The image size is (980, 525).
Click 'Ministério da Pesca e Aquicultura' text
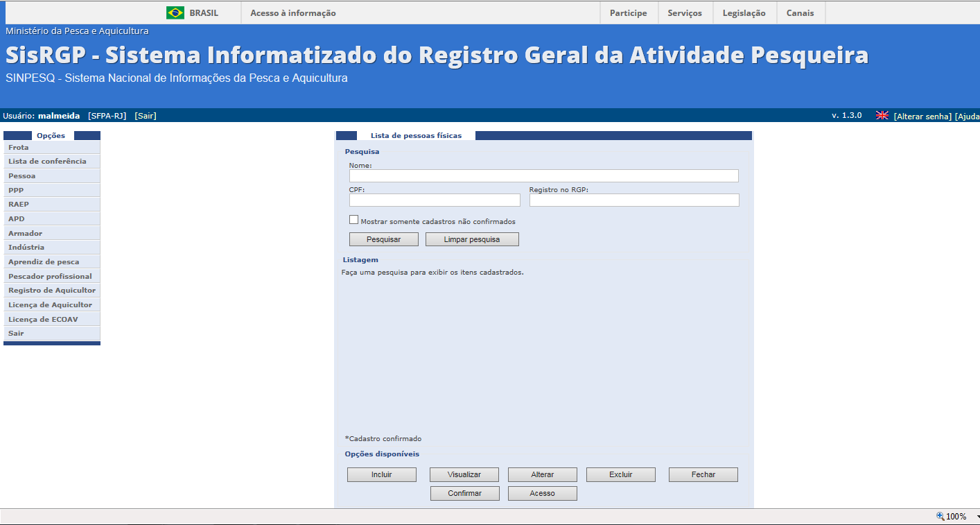(77, 31)
